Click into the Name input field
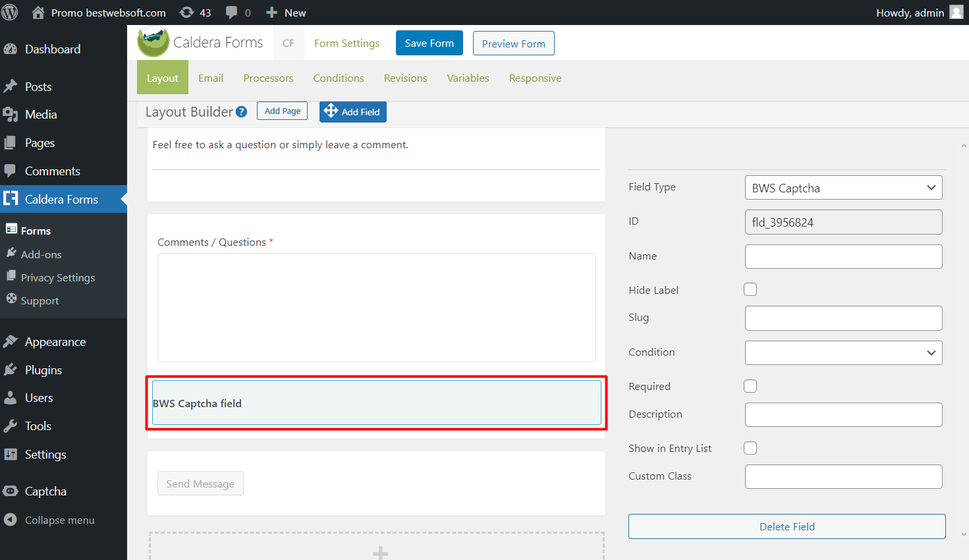Viewport: 969px width, 560px height. point(843,256)
